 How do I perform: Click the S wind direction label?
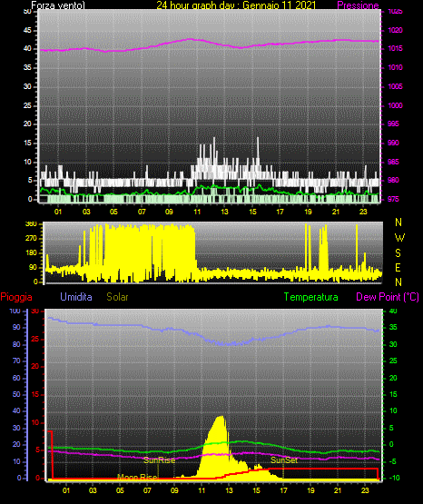[398, 253]
